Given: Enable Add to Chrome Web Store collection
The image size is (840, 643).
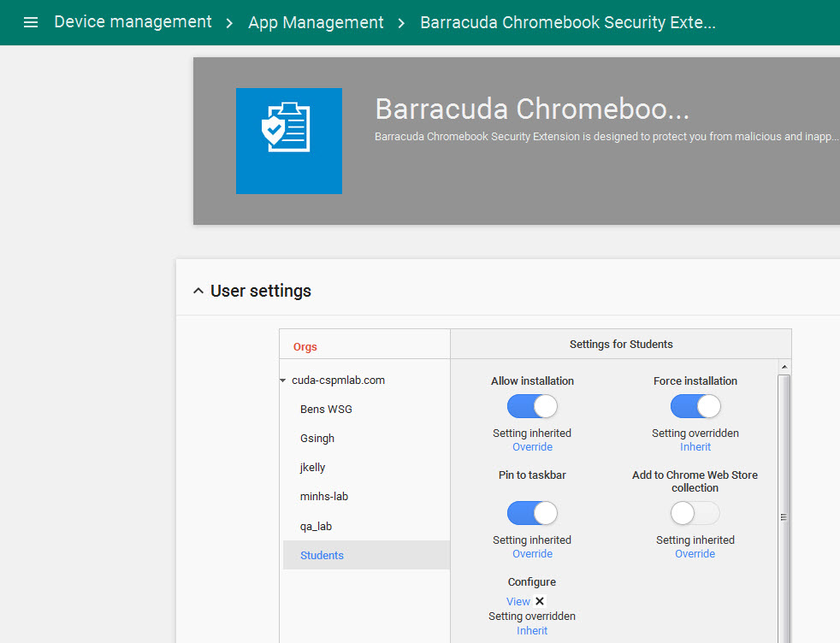Looking at the screenshot, I should point(695,513).
